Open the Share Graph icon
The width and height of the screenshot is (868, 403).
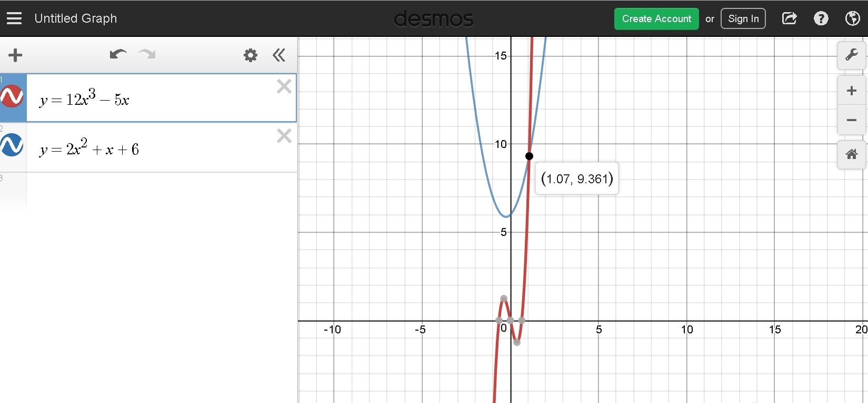789,18
